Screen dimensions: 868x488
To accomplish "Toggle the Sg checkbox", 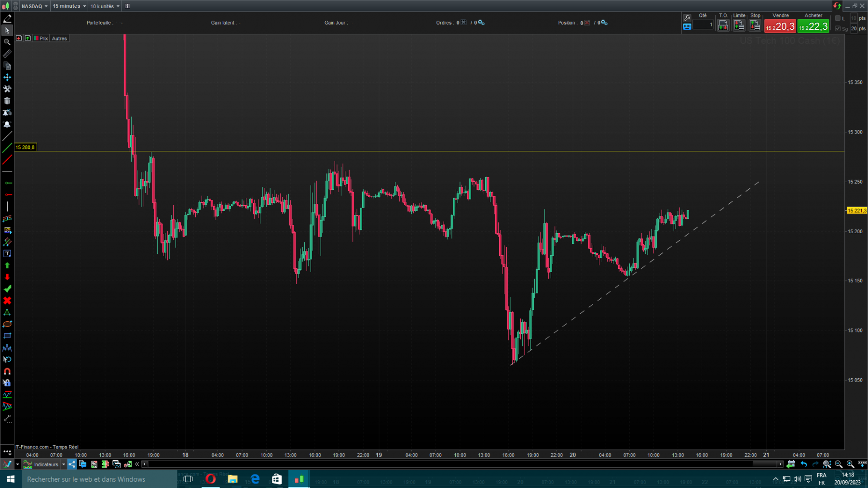I will 838,28.
